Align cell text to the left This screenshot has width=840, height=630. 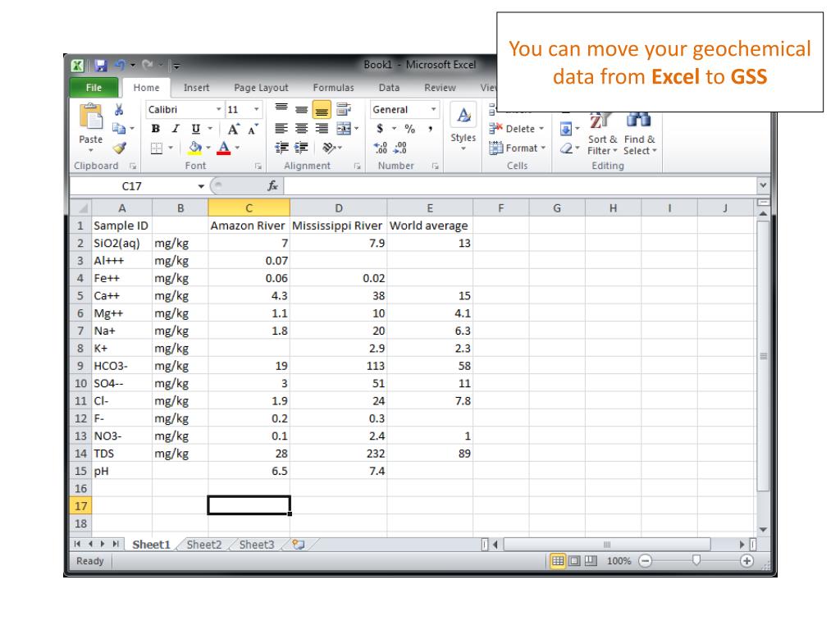point(281,129)
